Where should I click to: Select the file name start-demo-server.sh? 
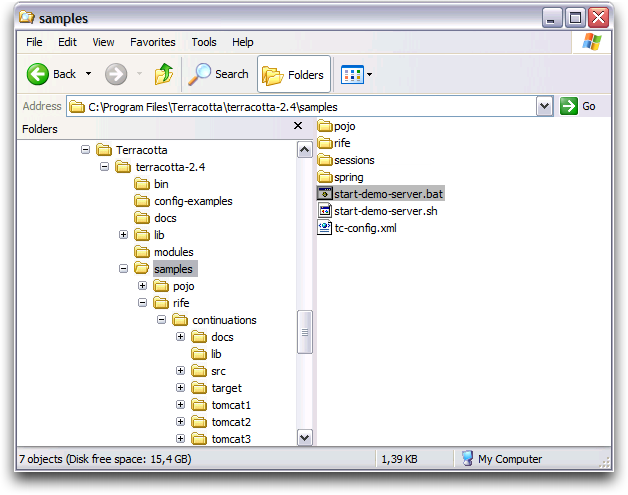click(x=386, y=211)
